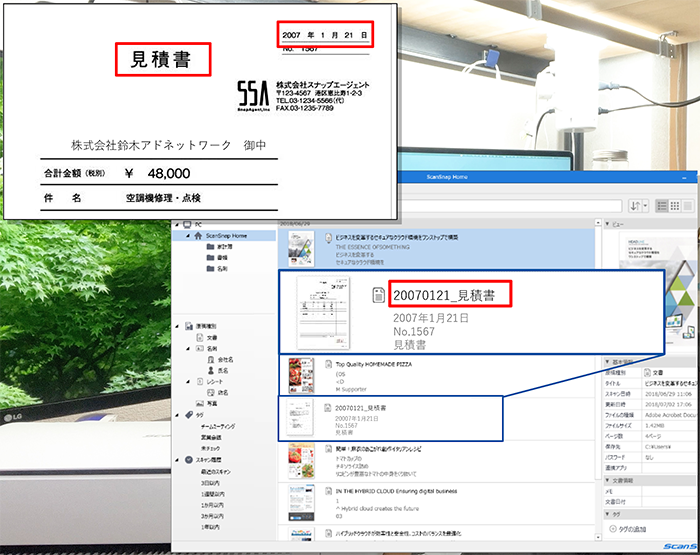Collapse the 文書情報 section

(608, 480)
